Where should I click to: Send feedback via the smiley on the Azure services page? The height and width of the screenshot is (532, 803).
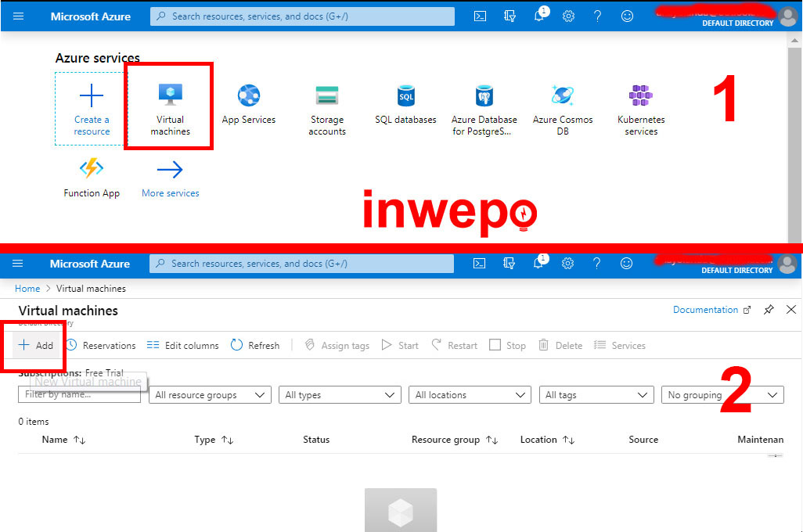(627, 16)
